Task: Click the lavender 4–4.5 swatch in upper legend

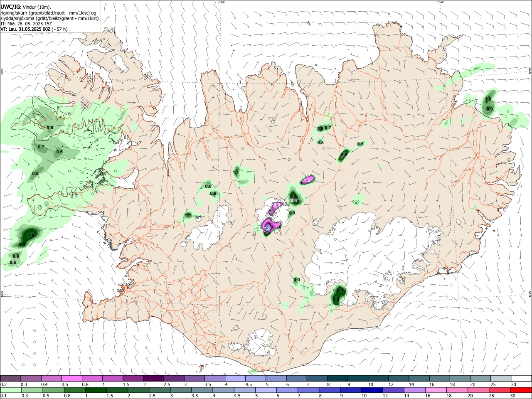Action: click(x=235, y=379)
